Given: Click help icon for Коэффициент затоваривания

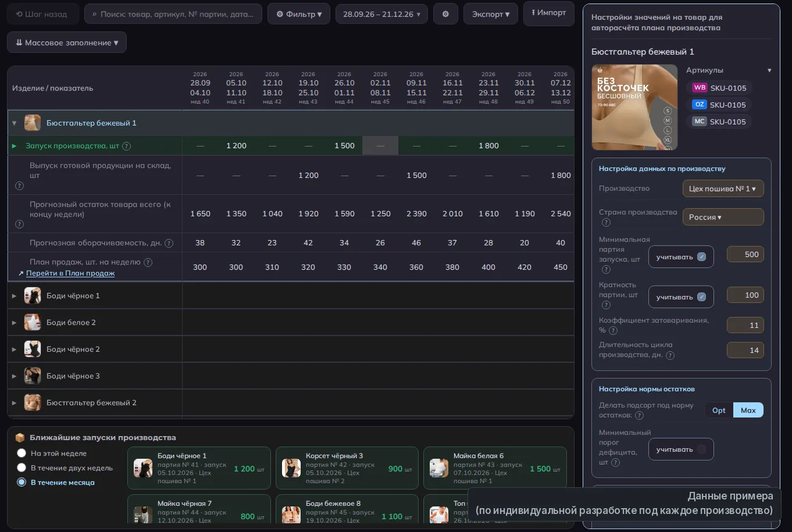Looking at the screenshot, I should 613,330.
